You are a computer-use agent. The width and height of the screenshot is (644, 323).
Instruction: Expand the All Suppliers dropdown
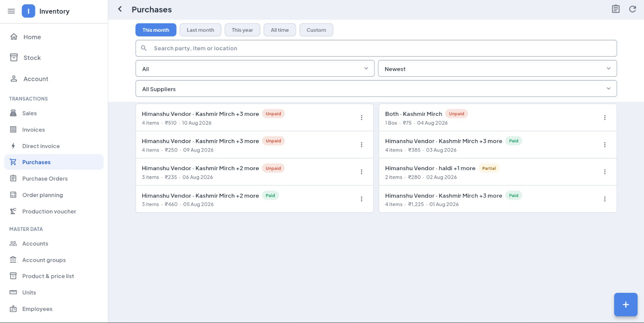(376, 89)
